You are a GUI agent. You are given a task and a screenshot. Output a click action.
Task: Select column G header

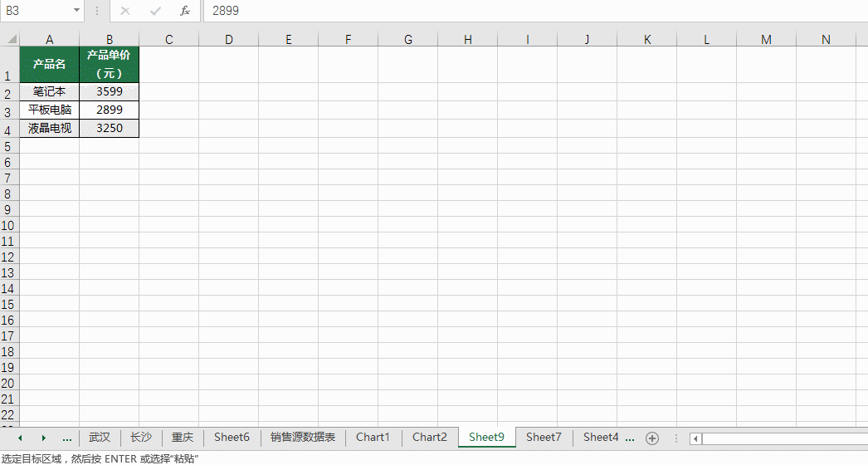(408, 39)
